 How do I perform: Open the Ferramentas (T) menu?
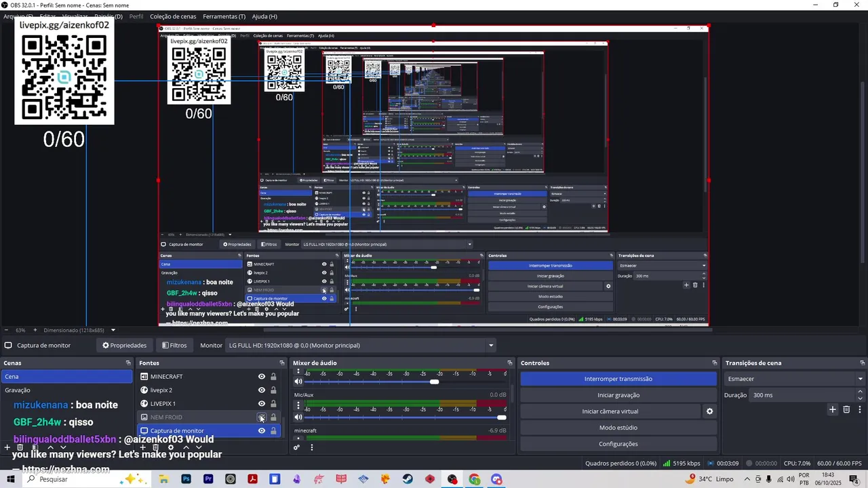pos(224,16)
